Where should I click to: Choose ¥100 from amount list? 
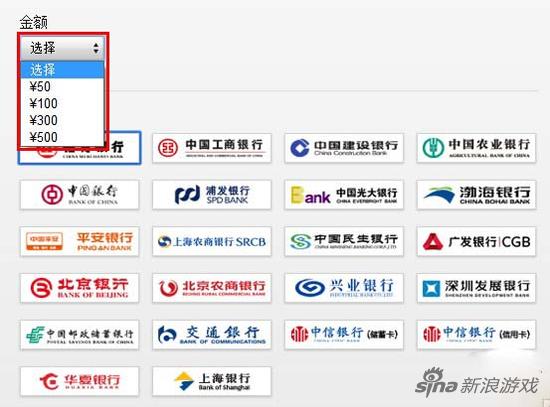coord(62,103)
